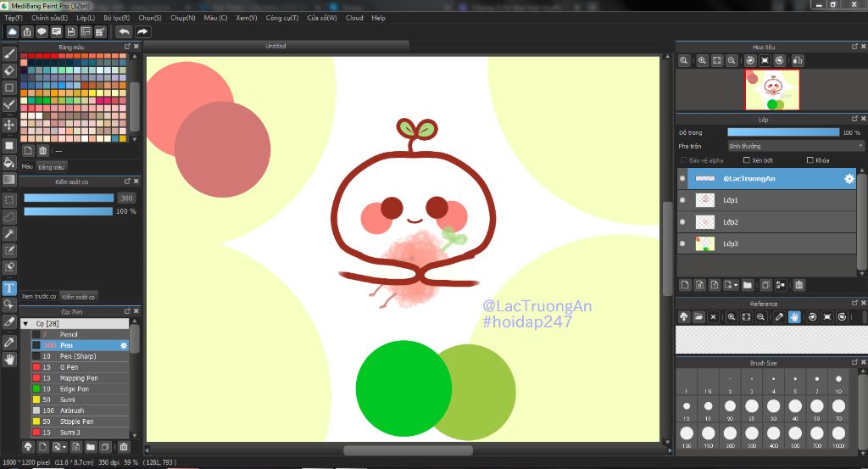Adjust the brush size slider showing 300
The image size is (868, 469).
[x=69, y=198]
